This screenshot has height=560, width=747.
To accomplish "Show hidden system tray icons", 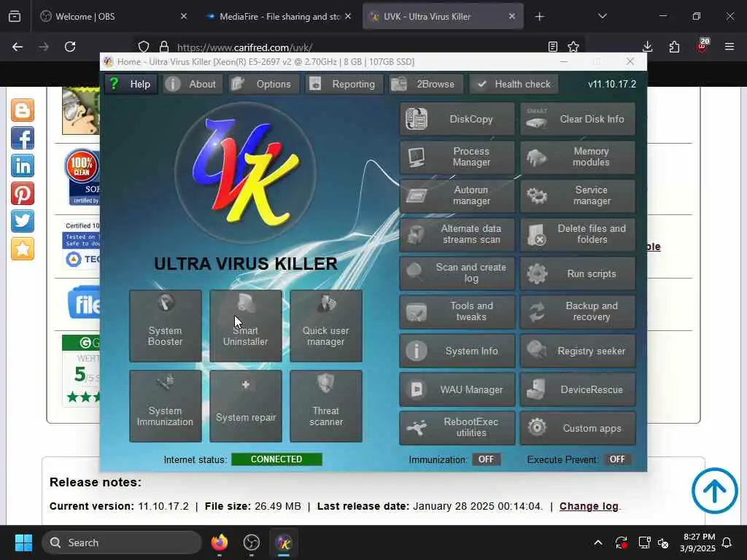I will pos(598,542).
